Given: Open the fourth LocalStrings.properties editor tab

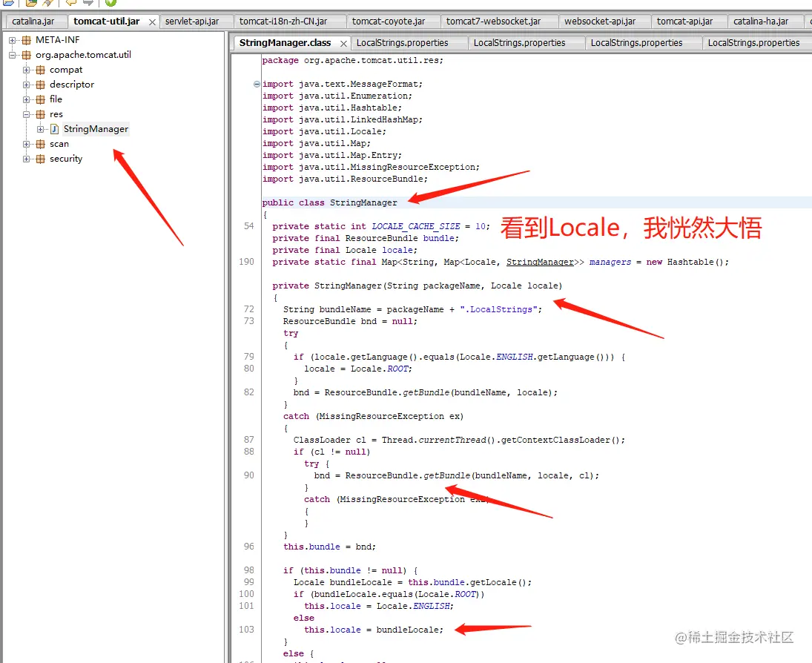Looking at the screenshot, I should tap(753, 43).
